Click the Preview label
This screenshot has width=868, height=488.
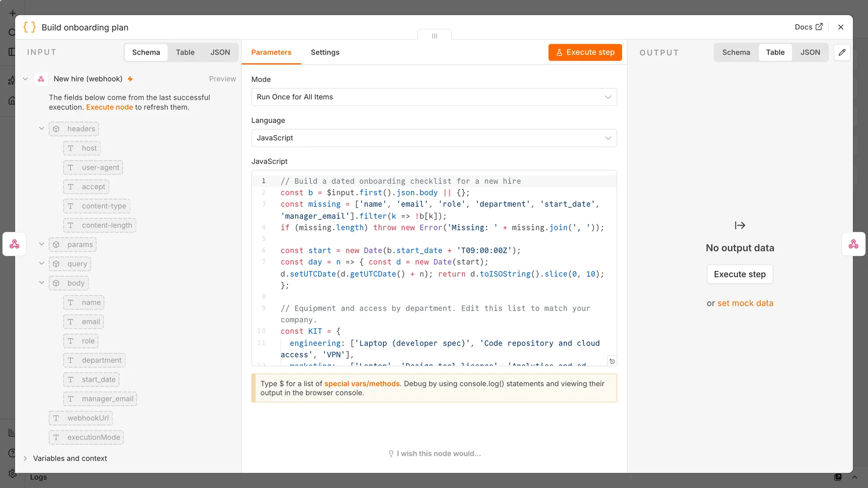pos(222,79)
